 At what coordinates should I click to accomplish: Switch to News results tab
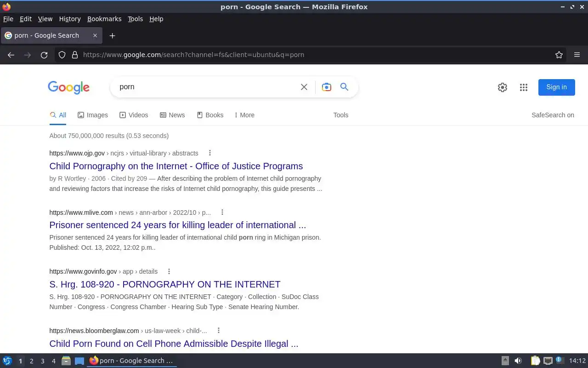click(172, 115)
